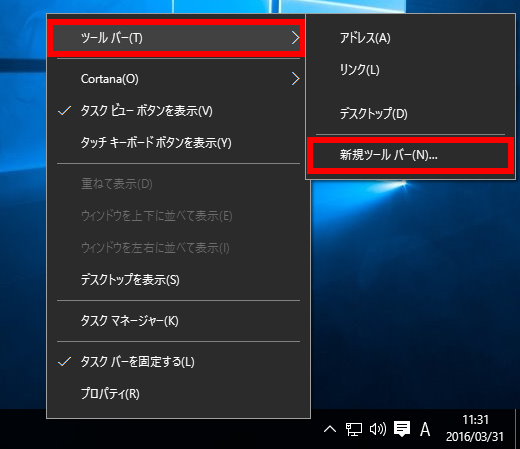This screenshot has height=449, width=520.
Task: Click 新規ツール バー(N)... in the submenu
Action: 410,155
